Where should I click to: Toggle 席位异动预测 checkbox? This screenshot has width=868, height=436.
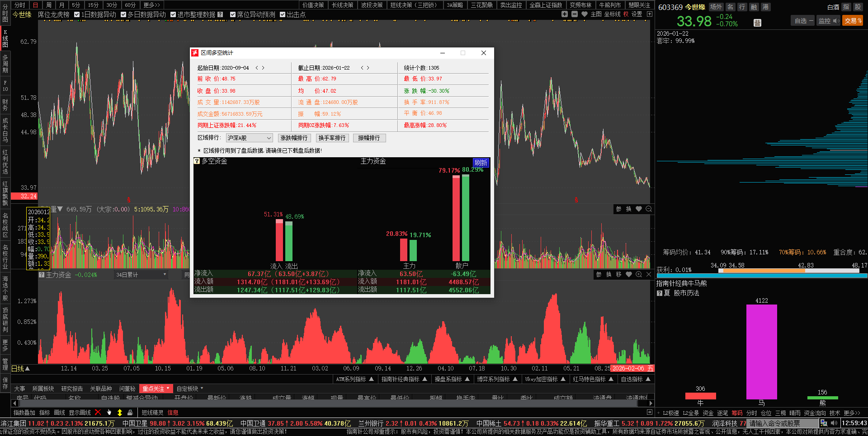coord(233,14)
